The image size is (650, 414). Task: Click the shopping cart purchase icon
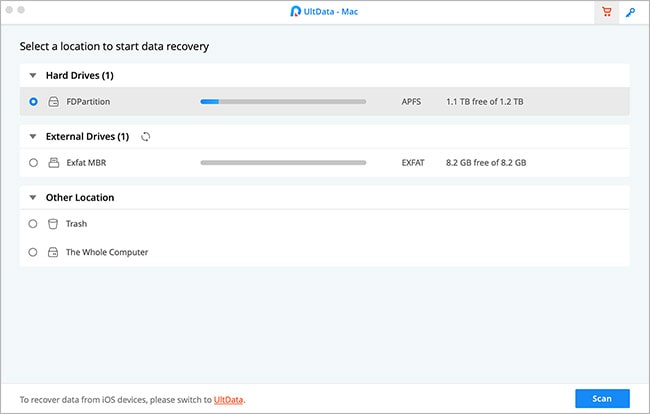click(605, 13)
